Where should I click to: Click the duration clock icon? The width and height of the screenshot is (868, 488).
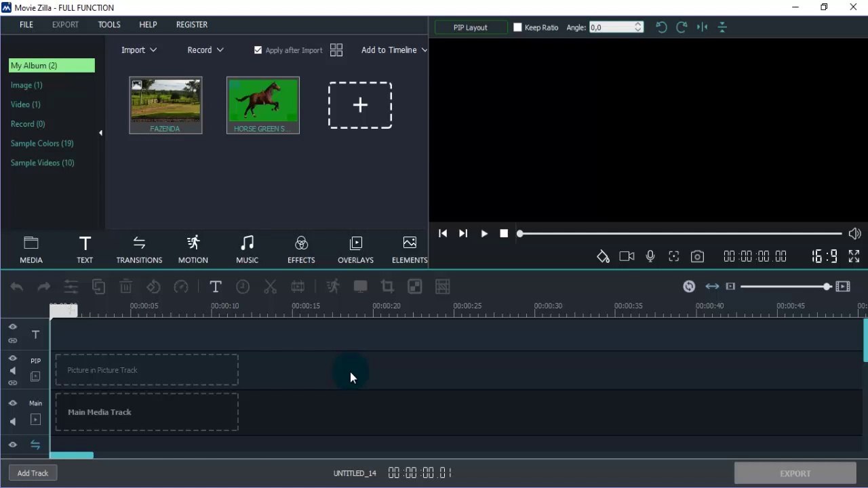point(243,287)
